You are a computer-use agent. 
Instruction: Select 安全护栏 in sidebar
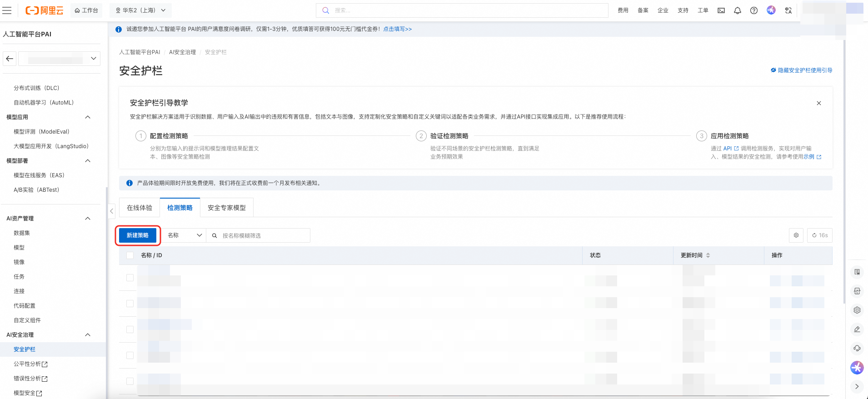click(25, 349)
